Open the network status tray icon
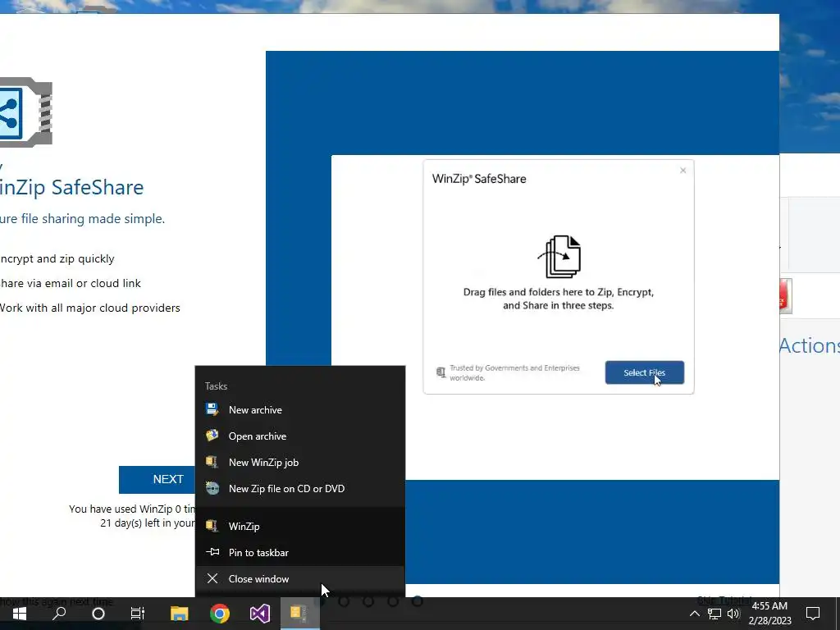Screen dimensions: 840x630 pos(714,614)
